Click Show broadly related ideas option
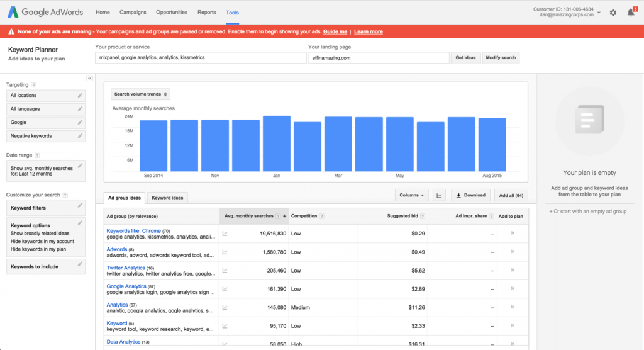This screenshot has height=350, width=644. pos(40,233)
